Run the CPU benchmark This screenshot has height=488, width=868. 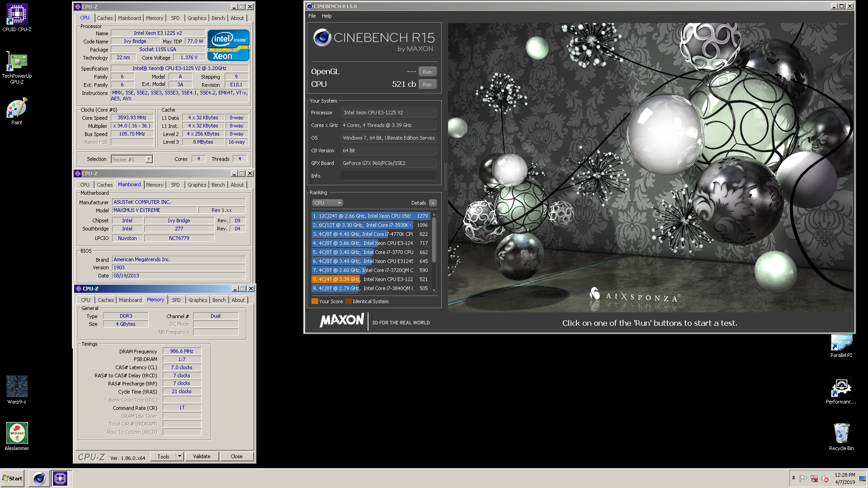click(427, 84)
